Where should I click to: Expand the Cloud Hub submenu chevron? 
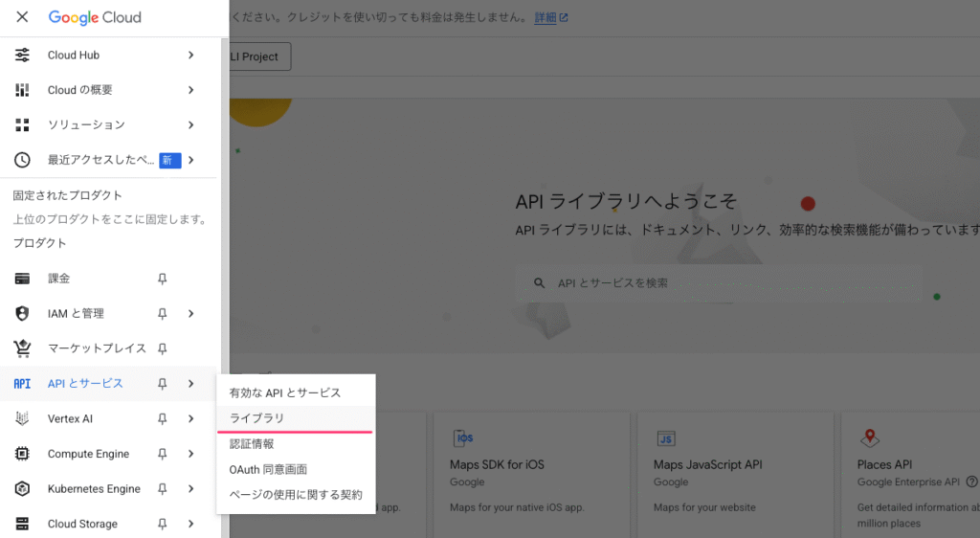tap(190, 55)
